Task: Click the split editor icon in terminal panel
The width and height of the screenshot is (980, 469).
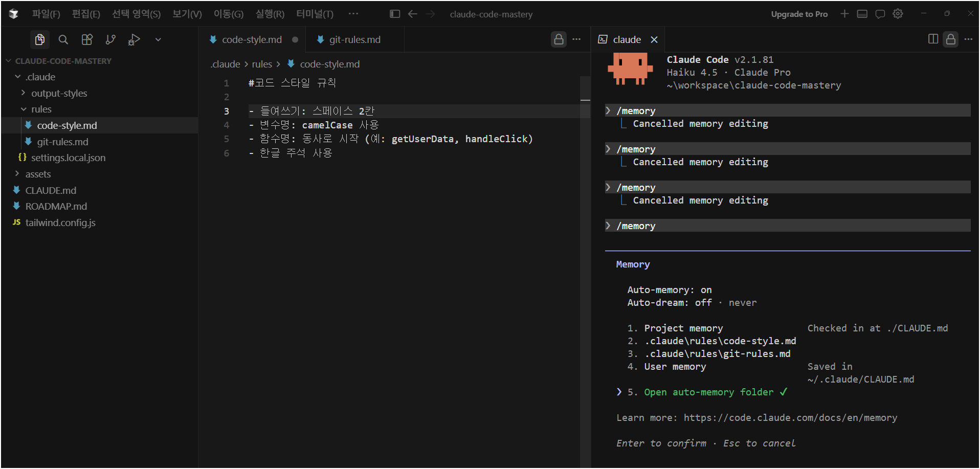Action: click(933, 39)
